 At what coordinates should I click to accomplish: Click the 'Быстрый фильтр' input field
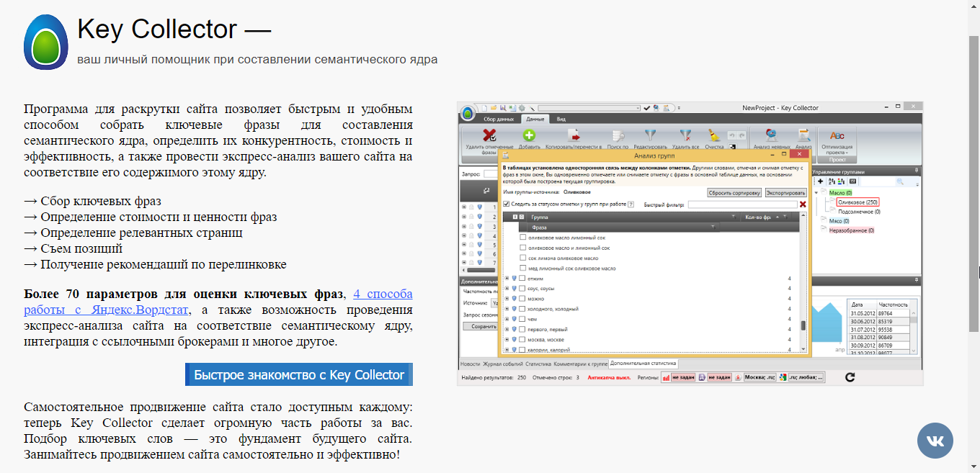coord(742,204)
